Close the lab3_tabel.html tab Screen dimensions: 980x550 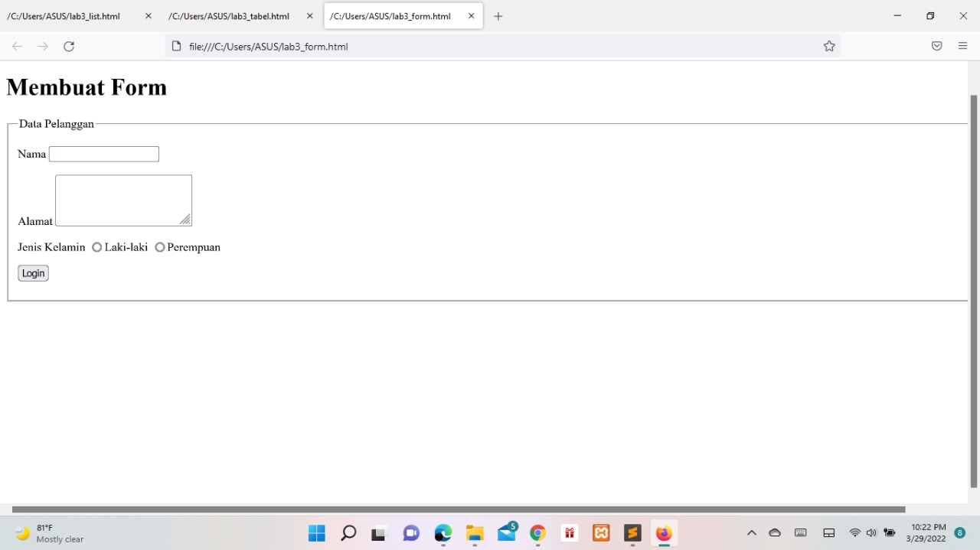point(310,16)
